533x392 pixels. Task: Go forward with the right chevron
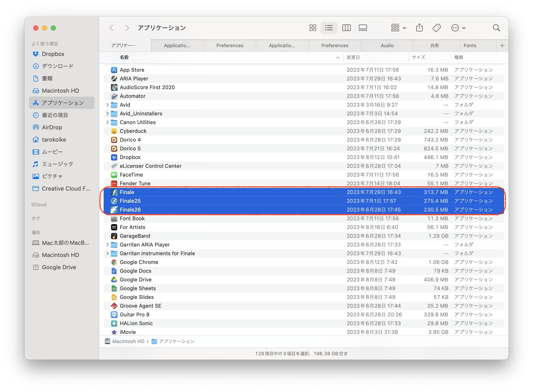point(127,28)
